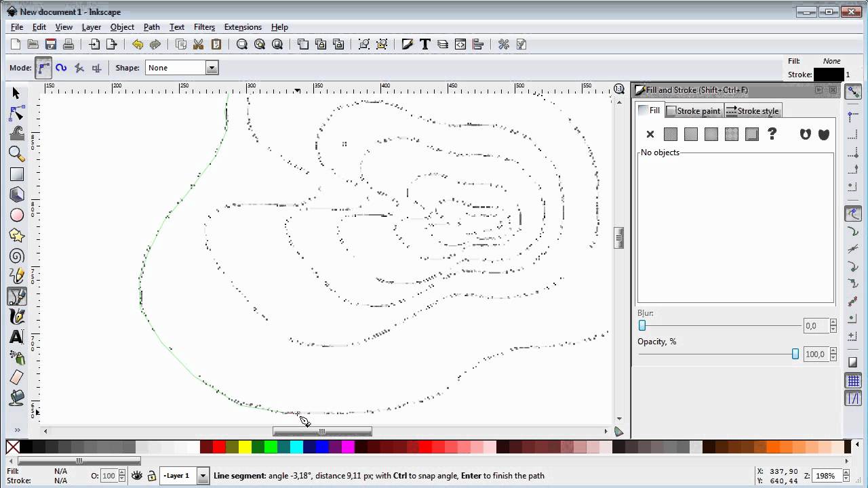Click the No paint X button
Viewport: 868px width, 488px height.
click(x=650, y=134)
